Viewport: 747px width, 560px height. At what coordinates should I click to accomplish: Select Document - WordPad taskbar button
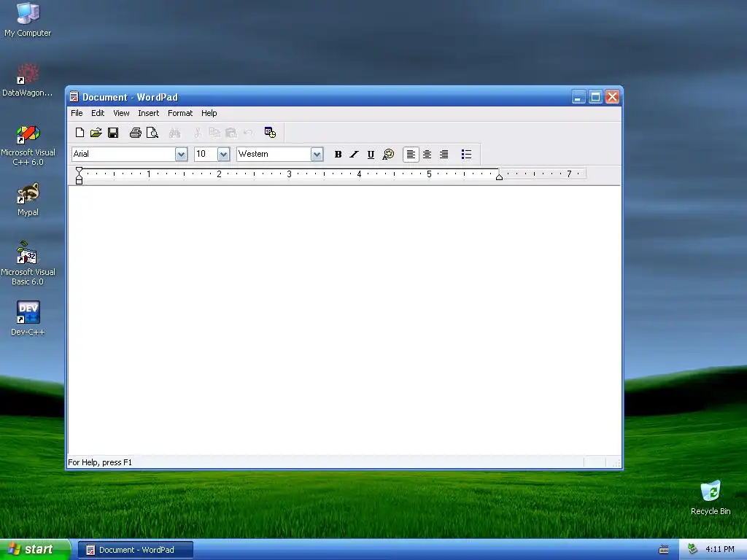click(x=136, y=550)
